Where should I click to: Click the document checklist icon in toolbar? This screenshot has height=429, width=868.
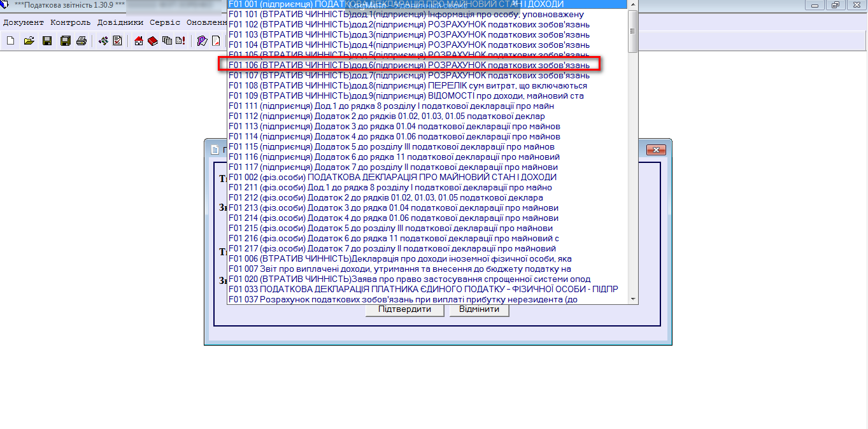(x=117, y=41)
